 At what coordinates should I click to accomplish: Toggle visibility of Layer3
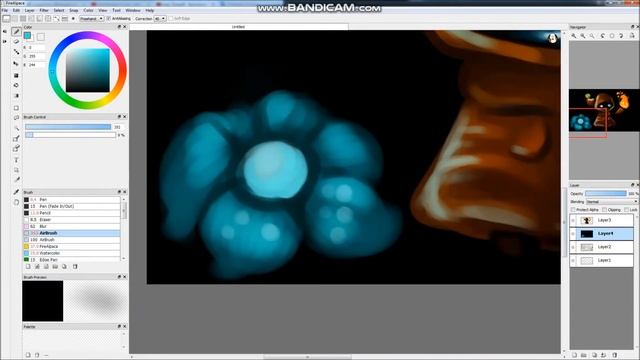point(573,220)
